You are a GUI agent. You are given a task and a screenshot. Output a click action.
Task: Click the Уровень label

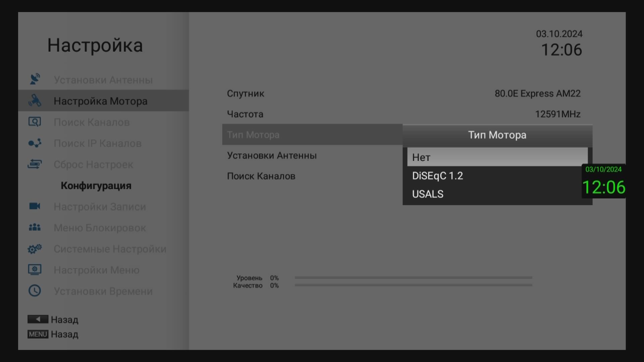pyautogui.click(x=249, y=278)
